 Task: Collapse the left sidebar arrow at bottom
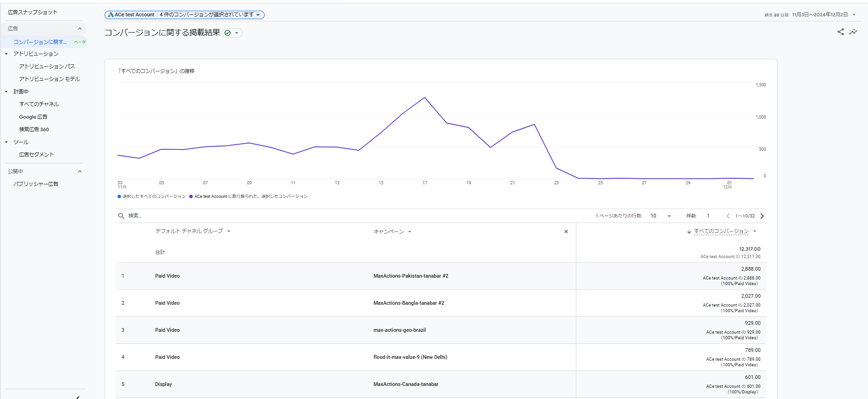click(77, 397)
